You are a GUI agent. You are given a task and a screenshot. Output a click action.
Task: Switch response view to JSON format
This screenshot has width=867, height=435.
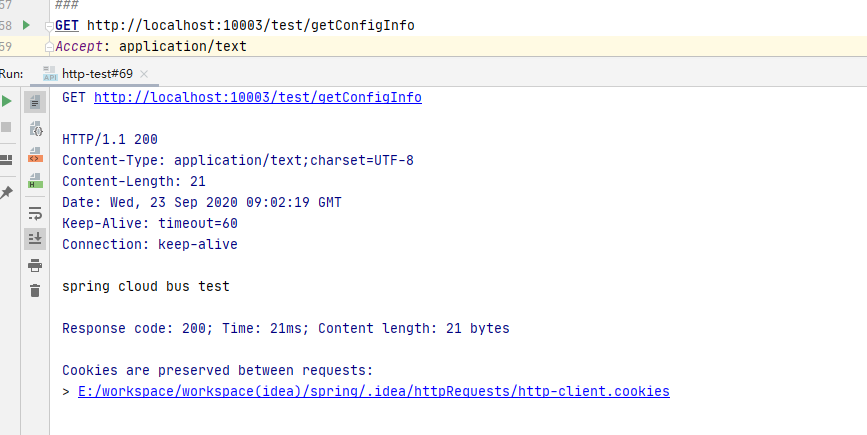click(x=35, y=129)
